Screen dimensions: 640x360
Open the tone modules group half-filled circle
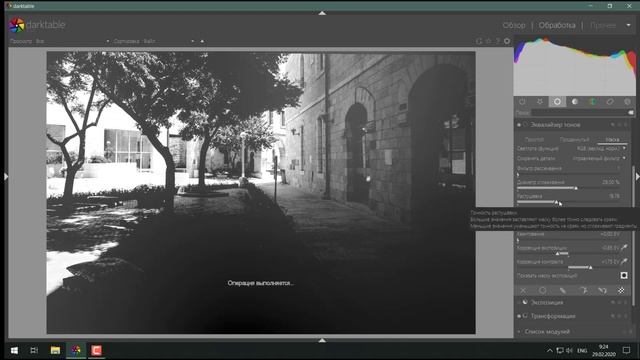575,102
